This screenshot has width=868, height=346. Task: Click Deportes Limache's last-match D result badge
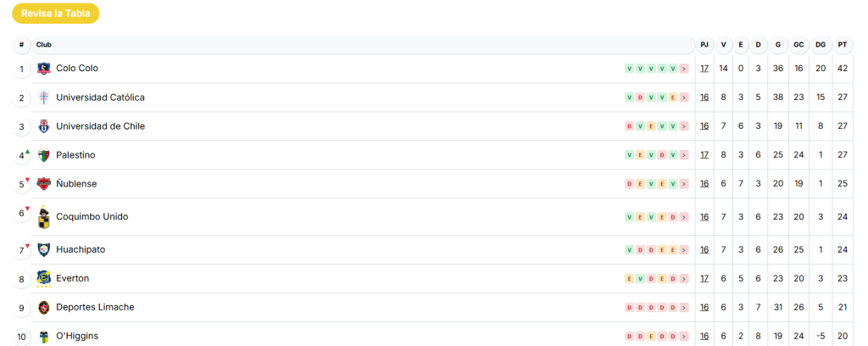[x=674, y=307]
